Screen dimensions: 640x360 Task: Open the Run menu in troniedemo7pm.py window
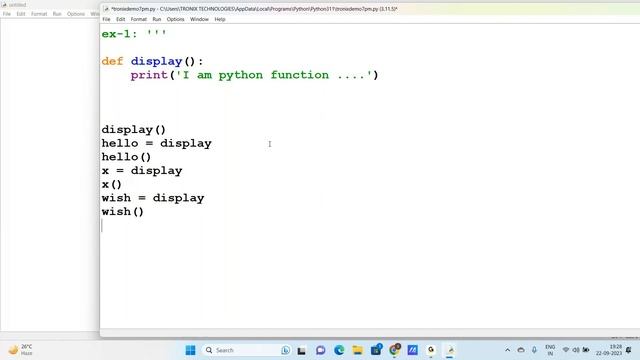[x=157, y=19]
